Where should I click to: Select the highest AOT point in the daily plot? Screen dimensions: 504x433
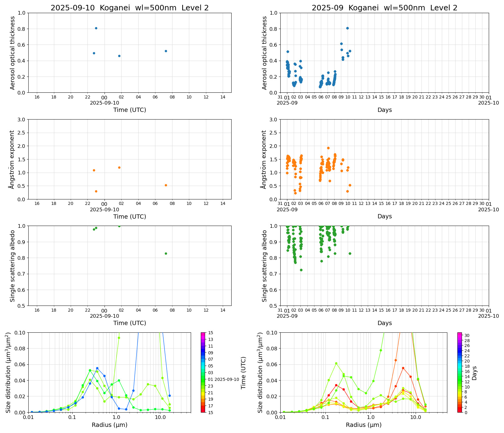96,28
